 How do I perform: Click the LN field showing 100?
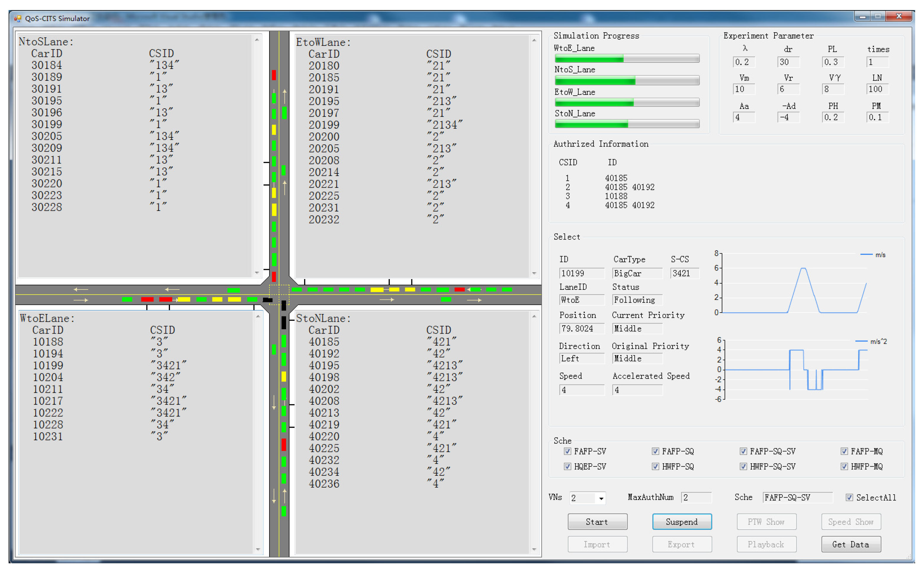point(877,89)
